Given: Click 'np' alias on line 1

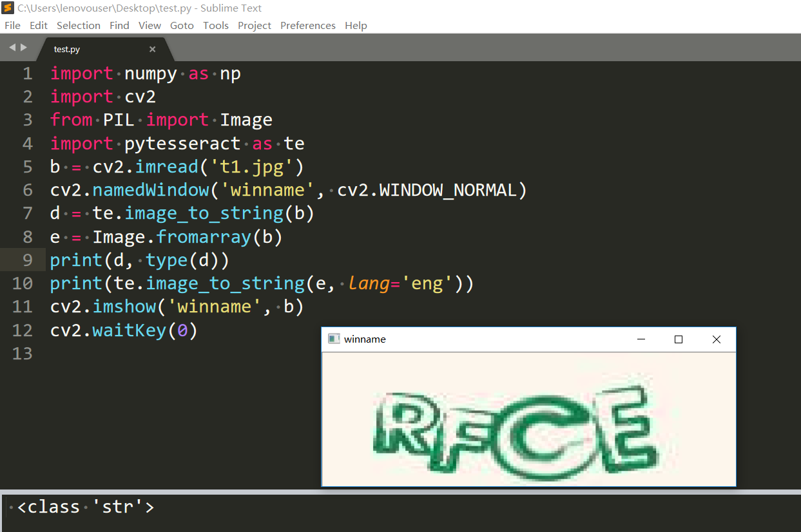Looking at the screenshot, I should (231, 73).
